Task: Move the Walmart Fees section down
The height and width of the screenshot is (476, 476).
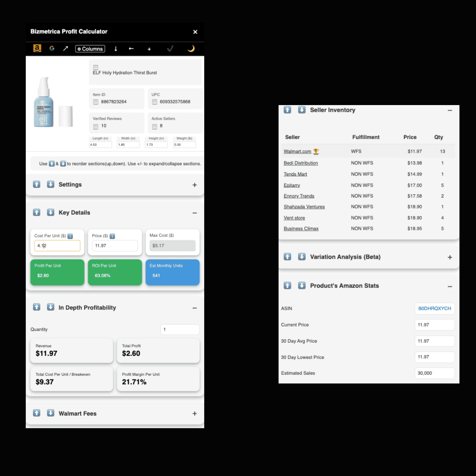Action: click(50, 413)
